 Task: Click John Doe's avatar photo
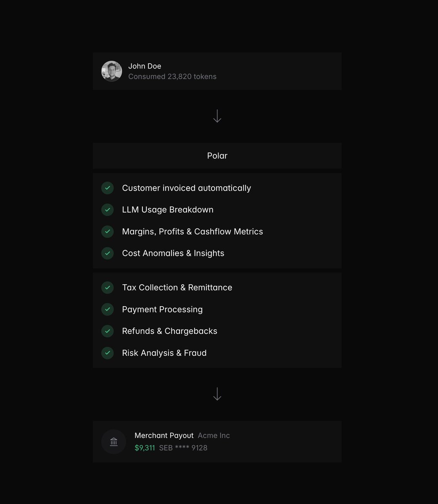point(111,71)
